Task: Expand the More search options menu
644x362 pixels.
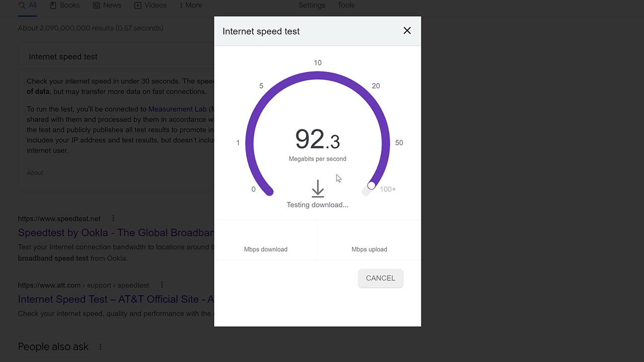Action: pos(191,5)
